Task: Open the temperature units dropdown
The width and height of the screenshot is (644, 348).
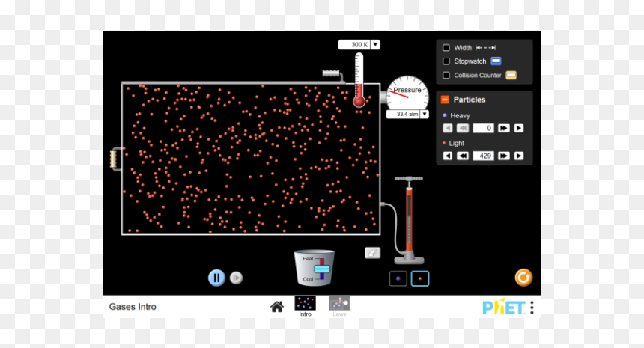Action: pyautogui.click(x=375, y=44)
